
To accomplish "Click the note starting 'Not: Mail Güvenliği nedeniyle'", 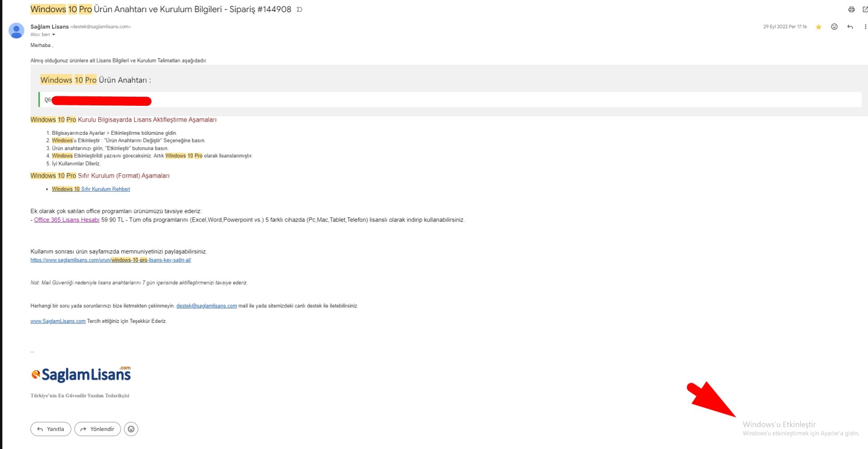I will (x=139, y=283).
